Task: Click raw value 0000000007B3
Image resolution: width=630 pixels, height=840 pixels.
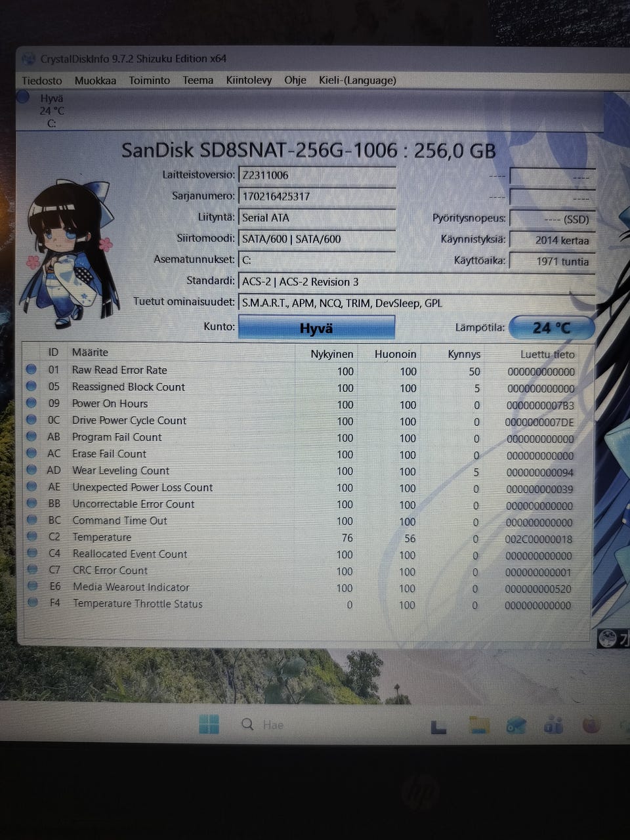Action: click(x=540, y=406)
